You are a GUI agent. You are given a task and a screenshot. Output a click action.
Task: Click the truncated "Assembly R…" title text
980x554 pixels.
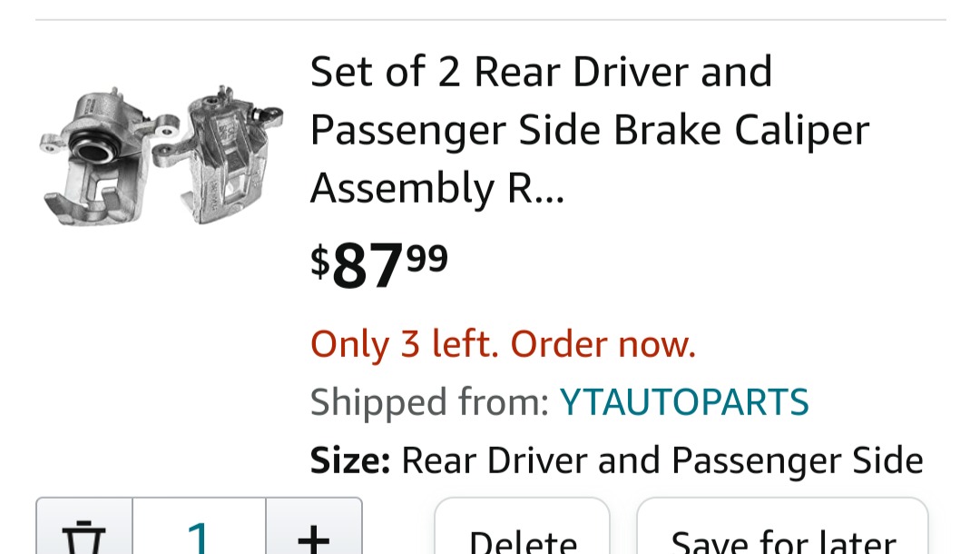tap(437, 188)
